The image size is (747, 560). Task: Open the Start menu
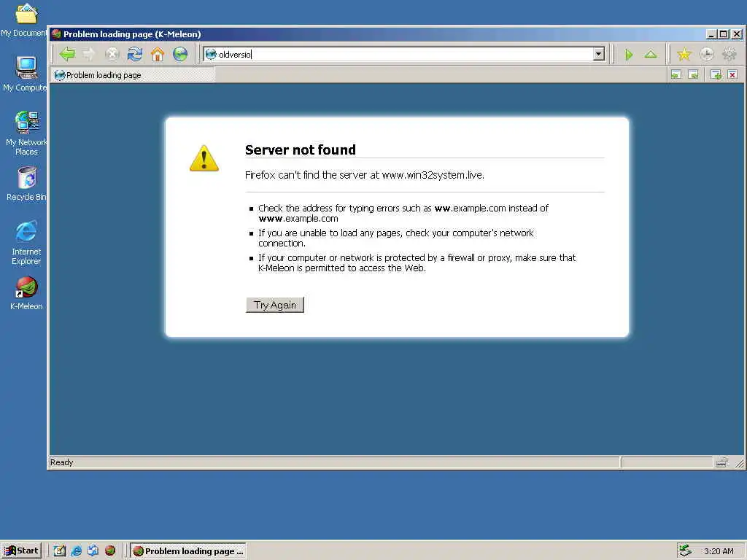coord(21,551)
